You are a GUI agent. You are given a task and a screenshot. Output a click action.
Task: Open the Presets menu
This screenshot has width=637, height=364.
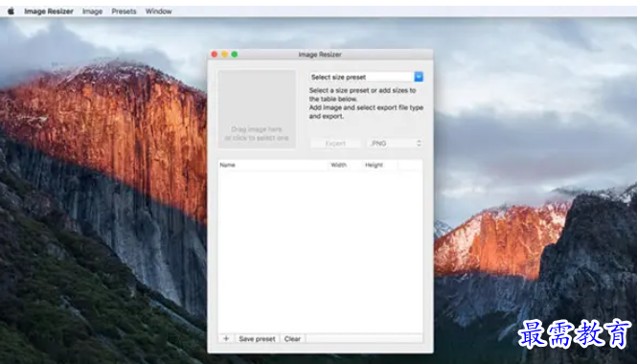(124, 11)
